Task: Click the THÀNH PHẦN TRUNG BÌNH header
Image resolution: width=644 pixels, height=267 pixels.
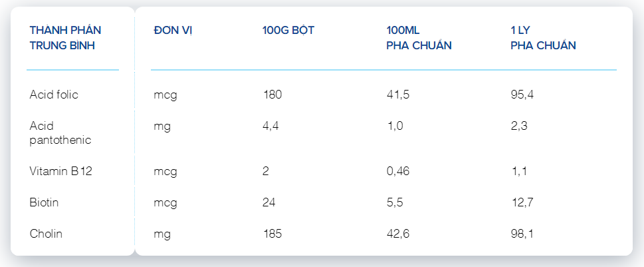Action: 65,38
